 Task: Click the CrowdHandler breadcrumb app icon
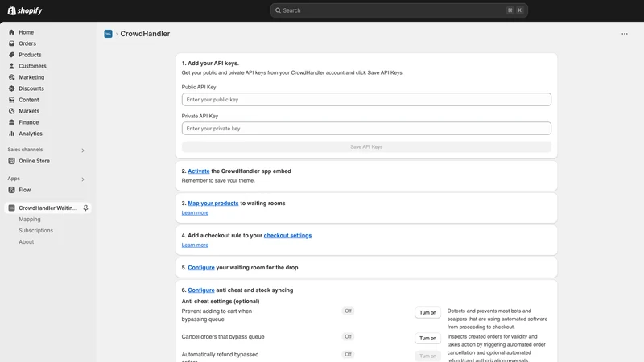point(108,34)
